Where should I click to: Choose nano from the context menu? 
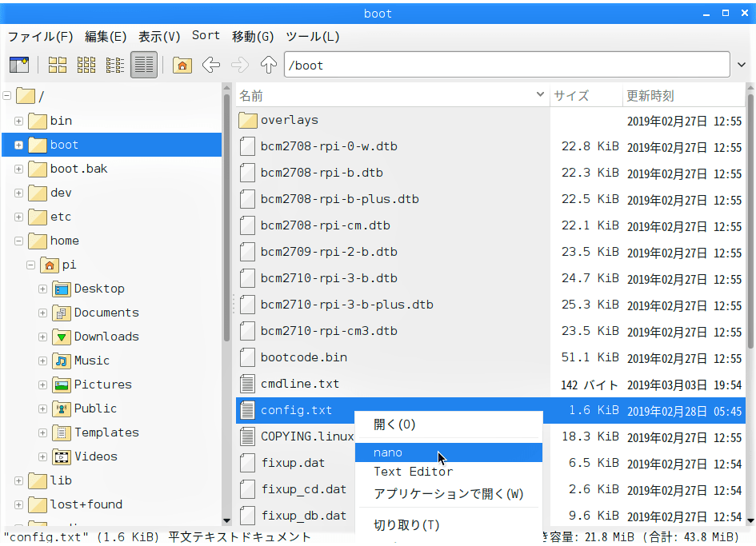click(x=388, y=452)
